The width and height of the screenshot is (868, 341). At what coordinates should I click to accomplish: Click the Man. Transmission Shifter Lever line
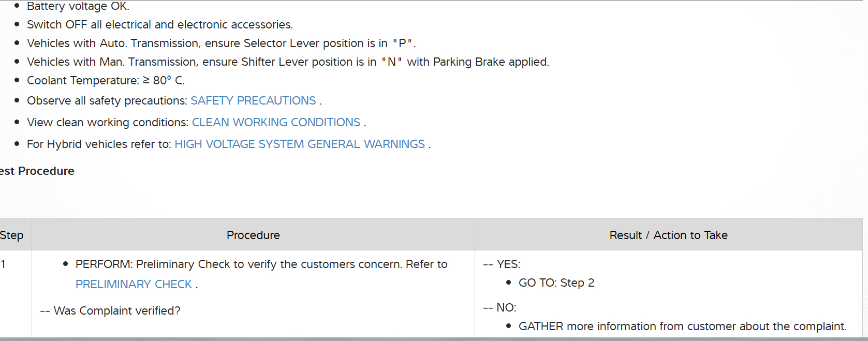[x=288, y=62]
